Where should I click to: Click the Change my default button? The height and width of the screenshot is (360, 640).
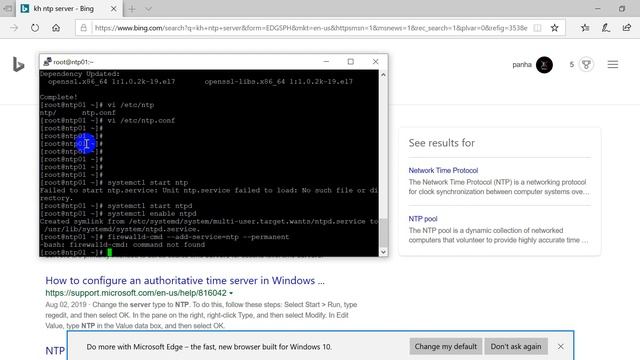click(446, 347)
